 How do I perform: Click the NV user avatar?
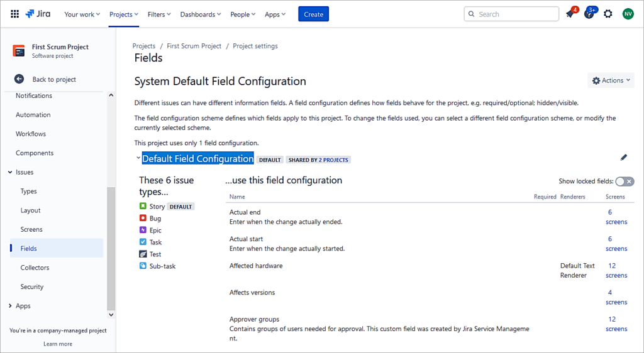coord(628,14)
